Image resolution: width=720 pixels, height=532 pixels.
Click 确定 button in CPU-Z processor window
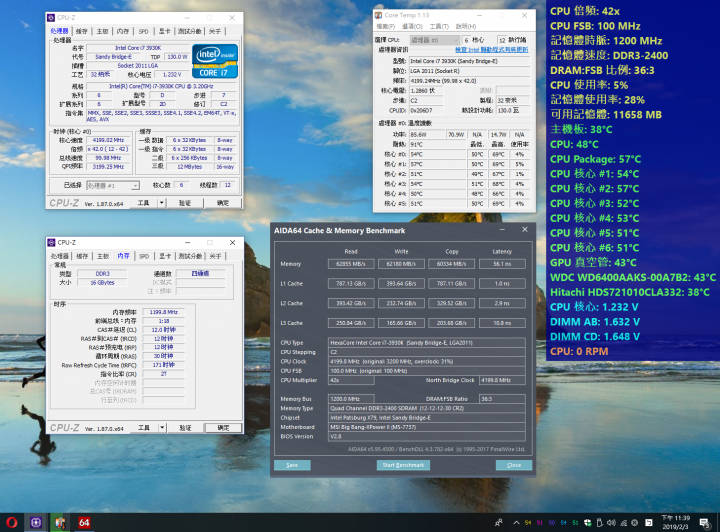[x=223, y=202]
